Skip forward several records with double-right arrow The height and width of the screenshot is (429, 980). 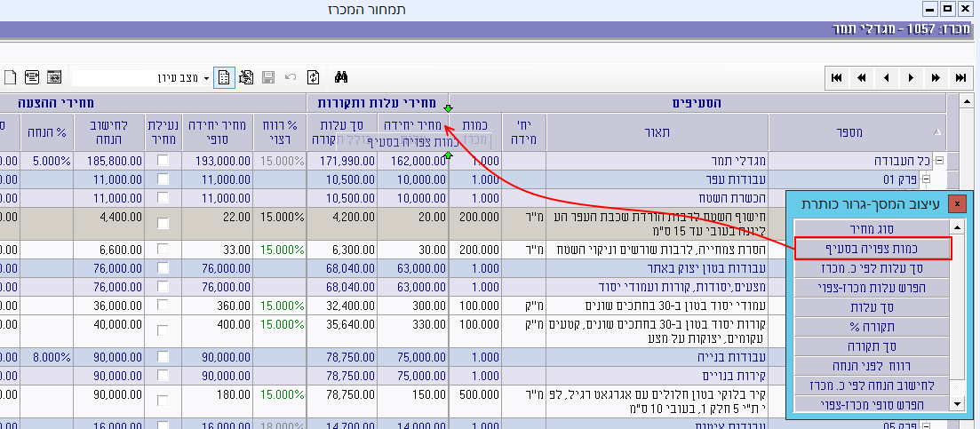936,78
